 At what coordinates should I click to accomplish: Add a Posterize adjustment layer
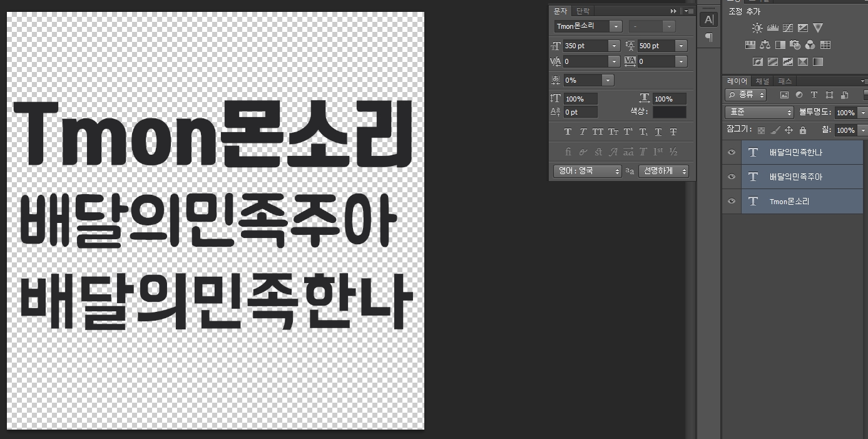(772, 62)
